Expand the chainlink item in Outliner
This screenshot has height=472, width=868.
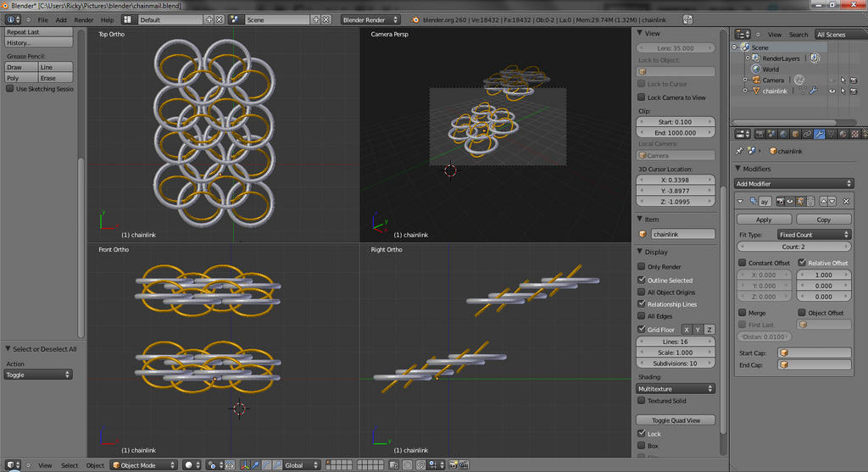[745, 91]
